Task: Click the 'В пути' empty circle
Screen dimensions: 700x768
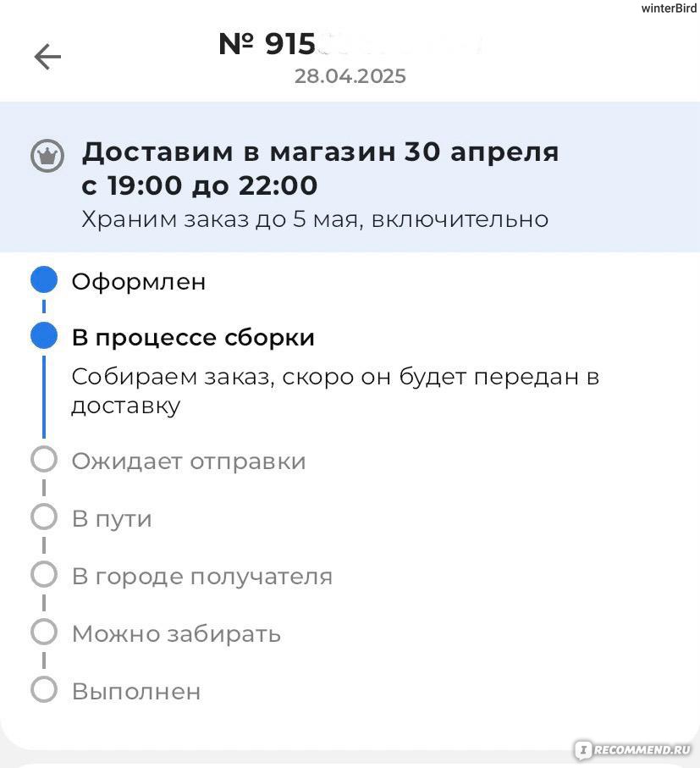Action: (44, 517)
